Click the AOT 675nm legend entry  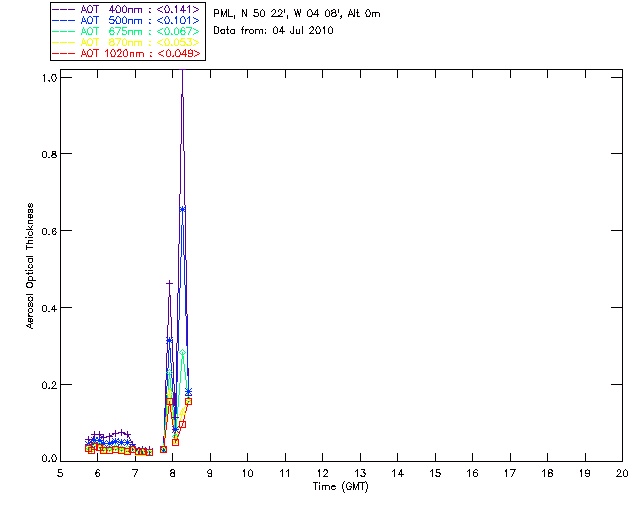coord(126,31)
